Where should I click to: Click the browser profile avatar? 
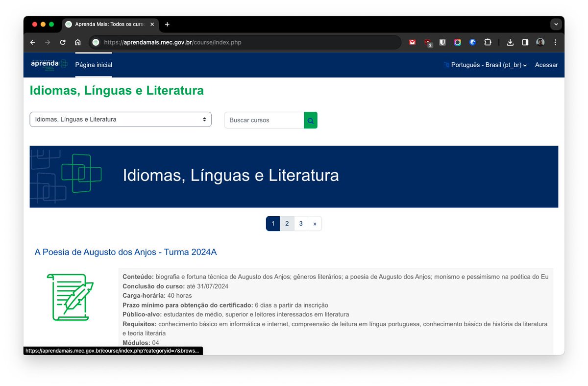click(x=540, y=42)
